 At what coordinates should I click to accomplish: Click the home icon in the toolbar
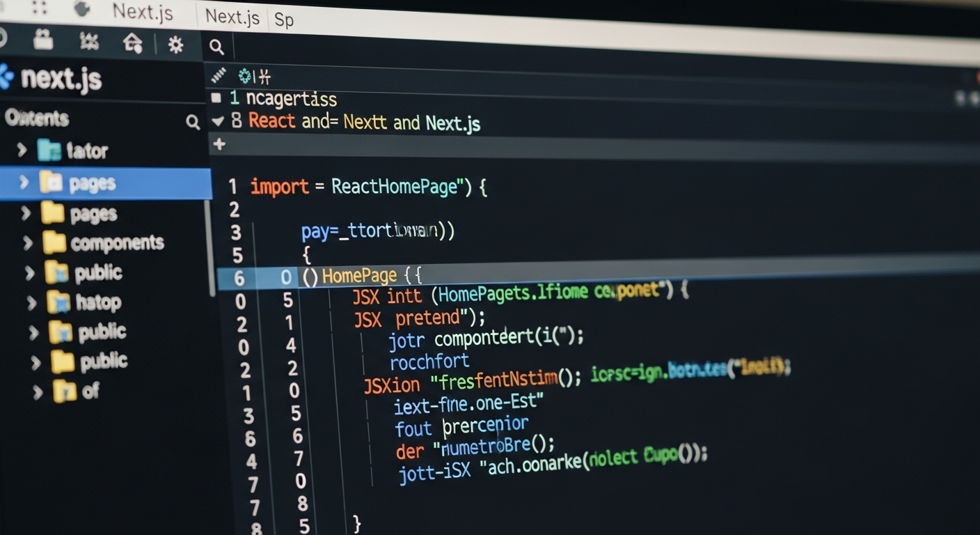click(132, 43)
